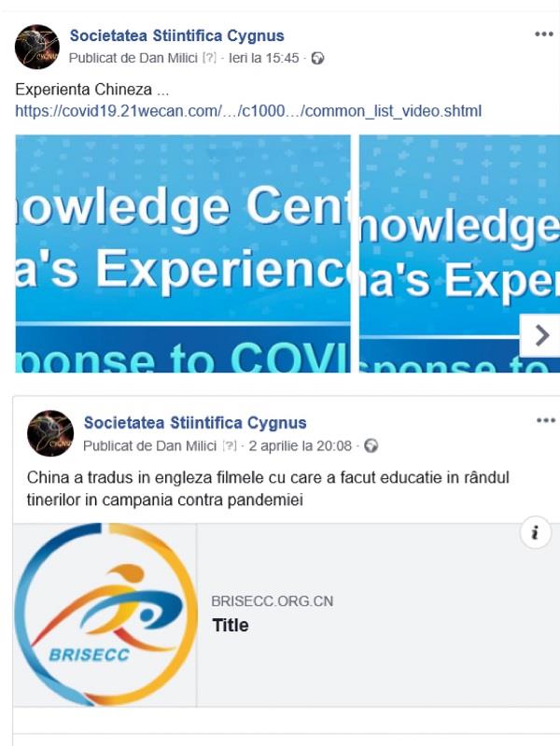Click the question mark beside Dan Milici, second post
This screenshot has width=560, height=746.
coord(230,445)
